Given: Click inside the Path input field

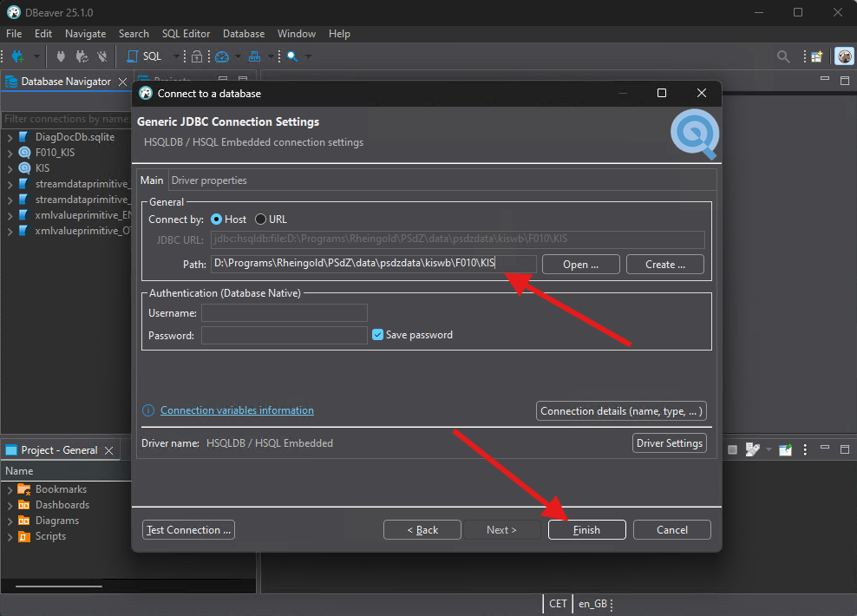Looking at the screenshot, I should click(364, 262).
